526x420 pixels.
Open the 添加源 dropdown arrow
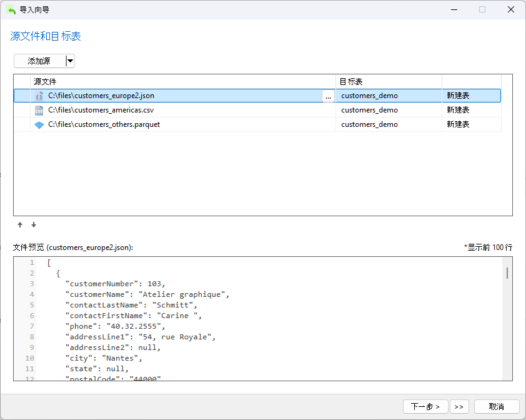(70, 61)
